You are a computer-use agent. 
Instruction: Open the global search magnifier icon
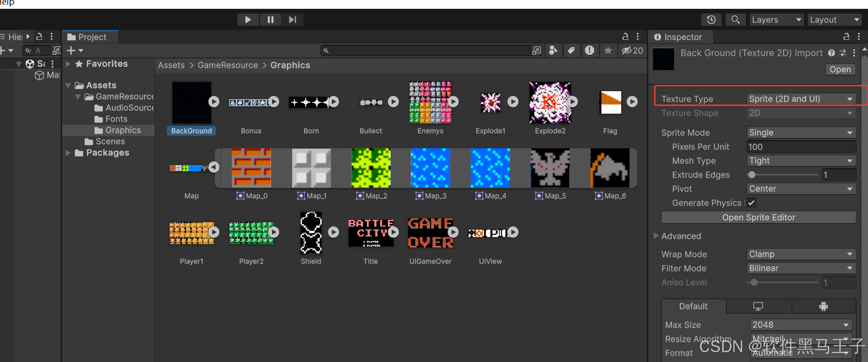pos(735,20)
